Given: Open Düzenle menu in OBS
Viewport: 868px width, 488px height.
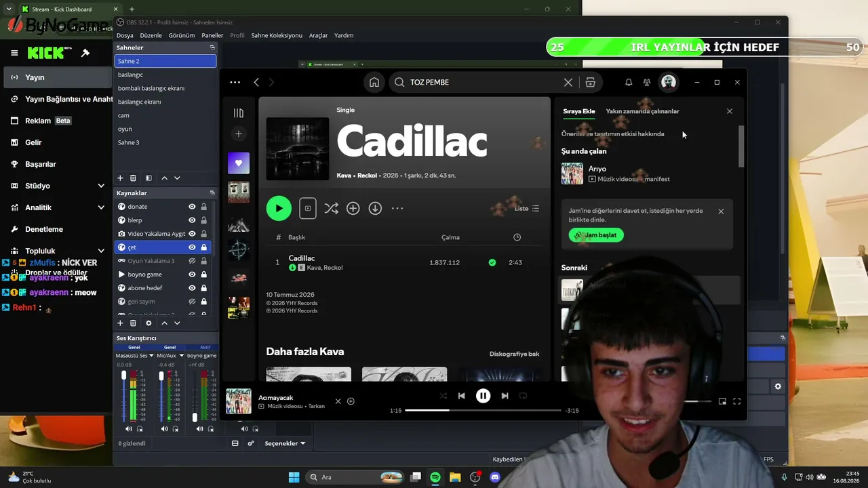Looking at the screenshot, I should pos(151,35).
